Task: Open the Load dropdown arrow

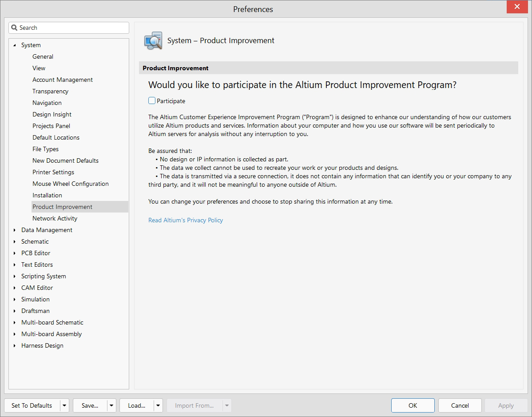Action: coord(158,405)
